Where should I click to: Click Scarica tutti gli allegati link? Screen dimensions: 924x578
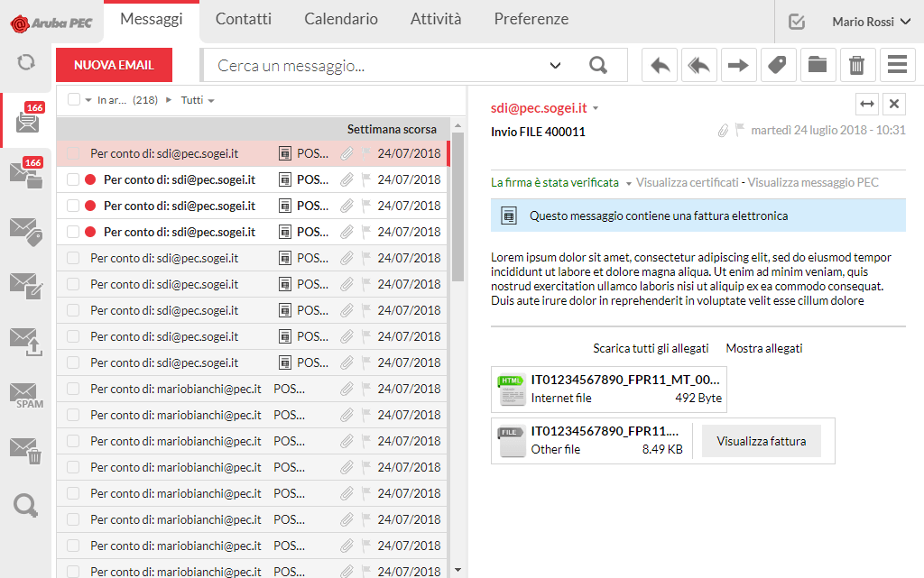coord(651,348)
